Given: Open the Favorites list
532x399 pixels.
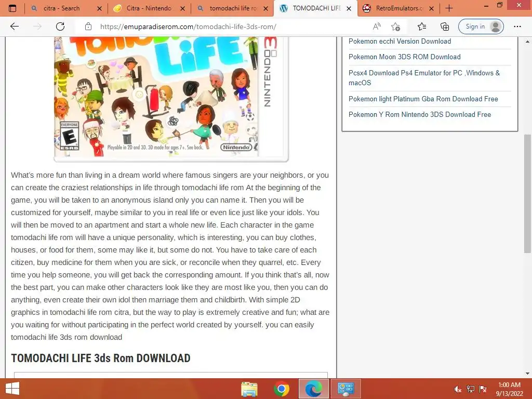Looking at the screenshot, I should pyautogui.click(x=422, y=26).
